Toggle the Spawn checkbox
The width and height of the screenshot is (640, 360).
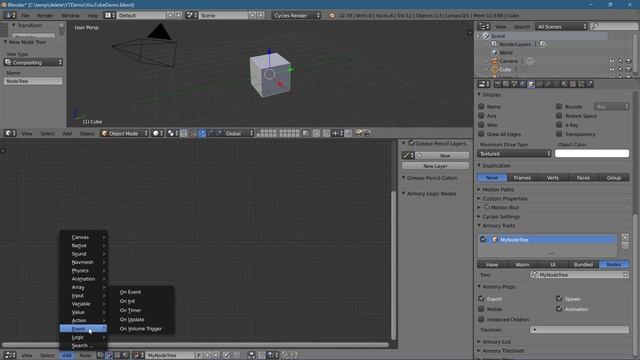(559, 299)
